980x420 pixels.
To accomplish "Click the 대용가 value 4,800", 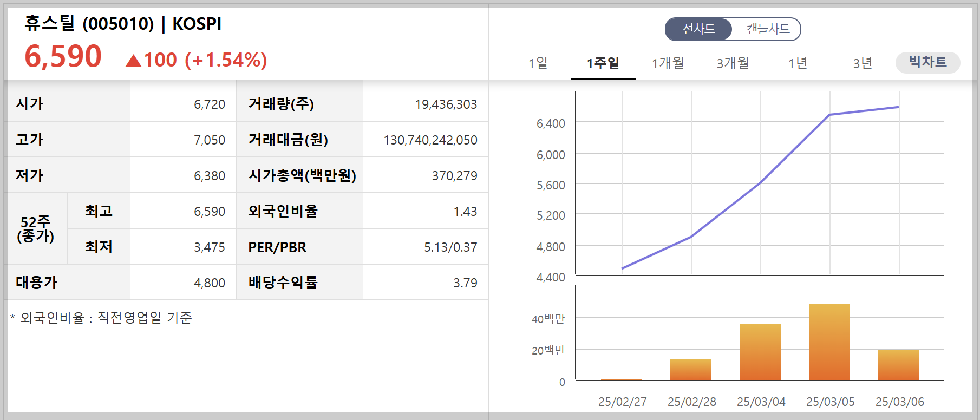I will point(210,283).
